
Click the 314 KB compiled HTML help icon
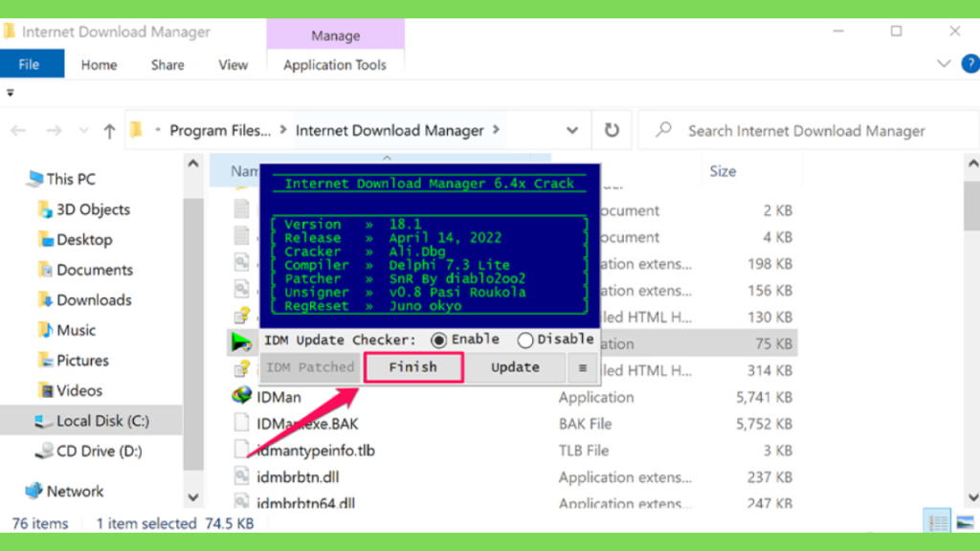(242, 369)
